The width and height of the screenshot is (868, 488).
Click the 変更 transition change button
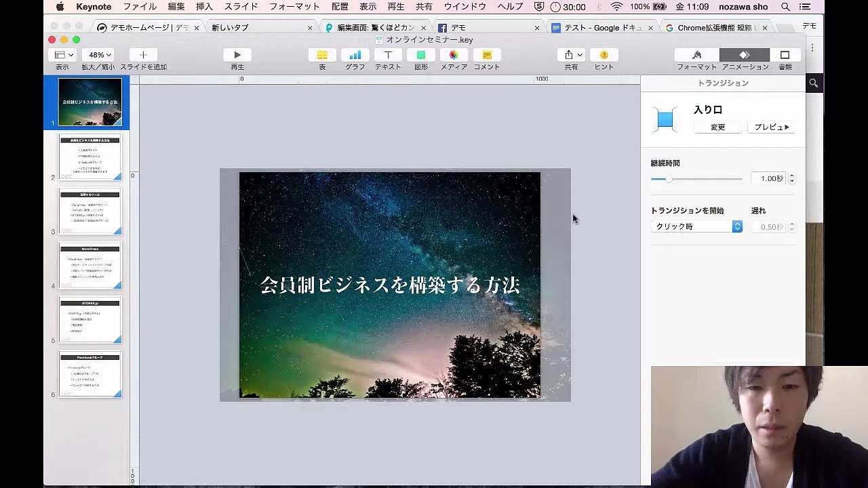717,127
